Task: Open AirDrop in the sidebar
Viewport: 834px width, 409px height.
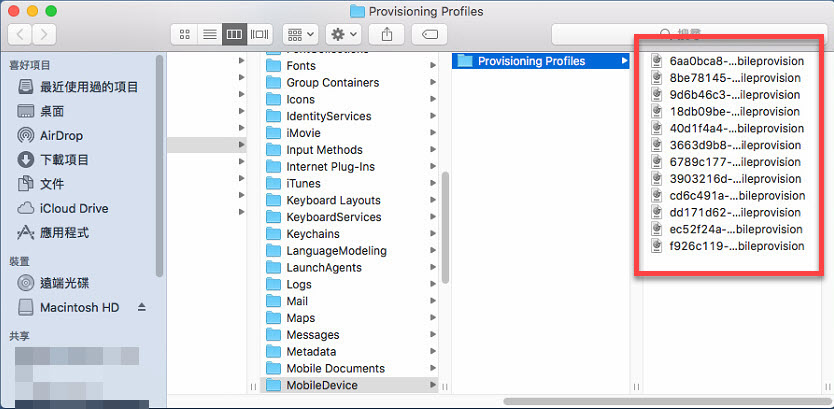Action: point(49,136)
